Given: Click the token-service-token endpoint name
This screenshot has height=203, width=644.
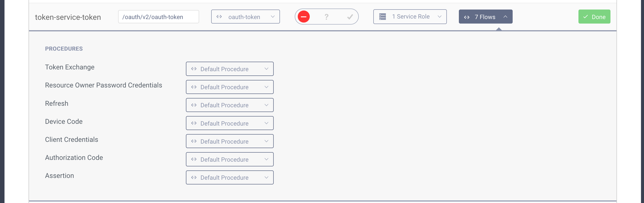Looking at the screenshot, I should 68,17.
